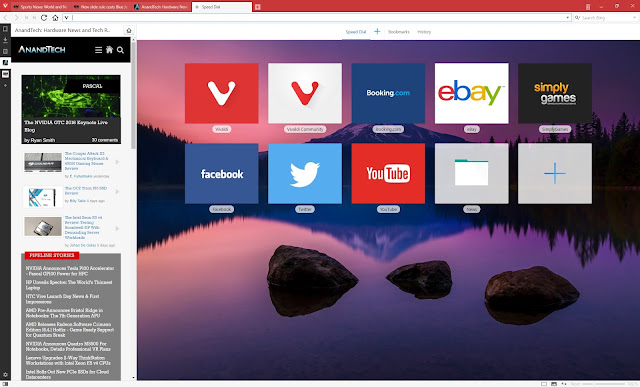Image resolution: width=640 pixels, height=387 pixels.
Task: Open the Twitter speed dial tile
Action: point(305,173)
